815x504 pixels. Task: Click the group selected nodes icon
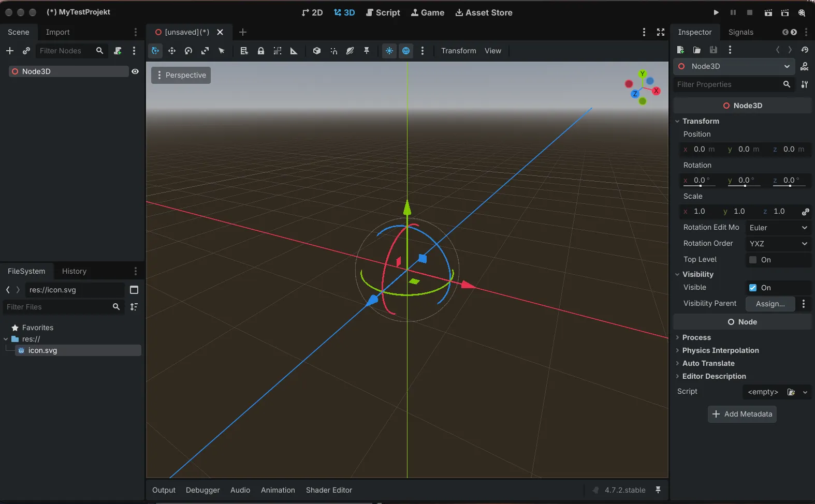click(278, 51)
